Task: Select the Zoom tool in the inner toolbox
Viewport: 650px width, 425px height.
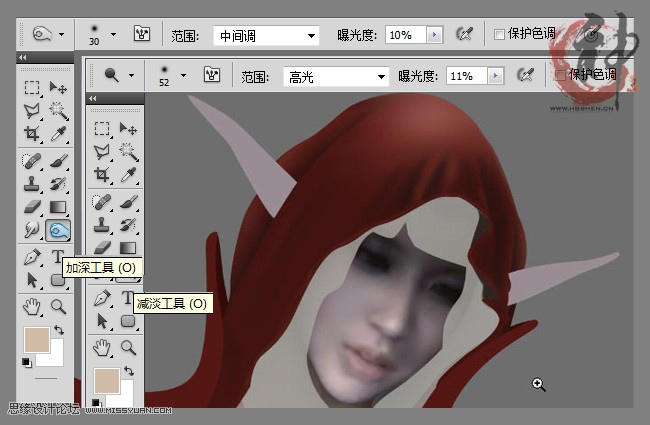Action: (x=128, y=347)
